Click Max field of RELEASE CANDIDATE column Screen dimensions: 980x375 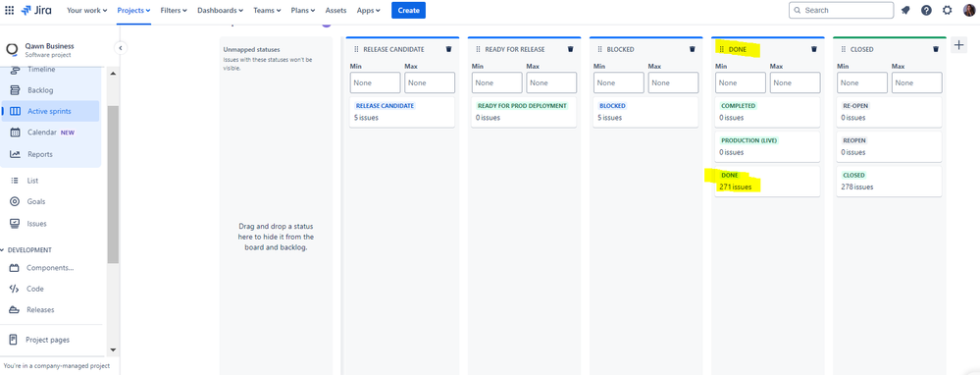pyautogui.click(x=430, y=82)
